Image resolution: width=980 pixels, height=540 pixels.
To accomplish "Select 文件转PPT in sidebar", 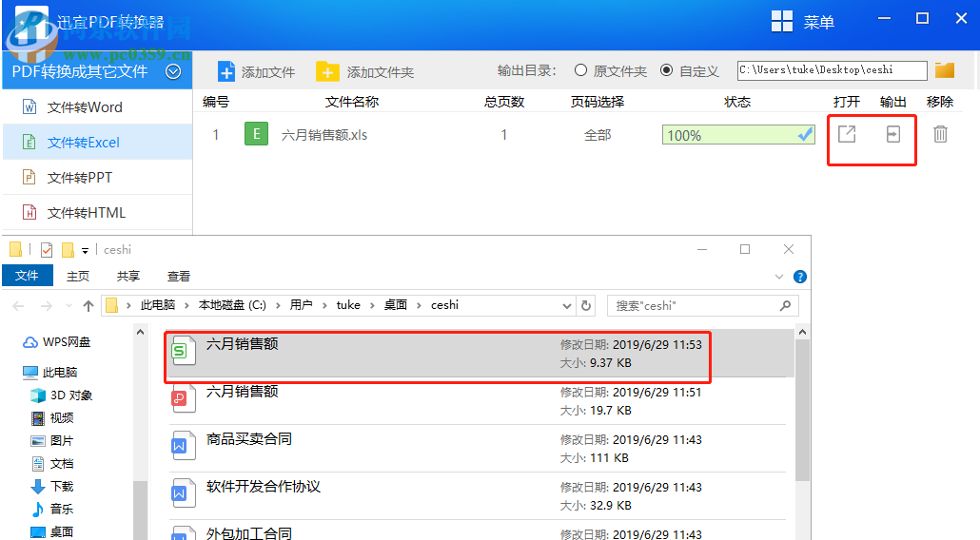I will point(97,177).
